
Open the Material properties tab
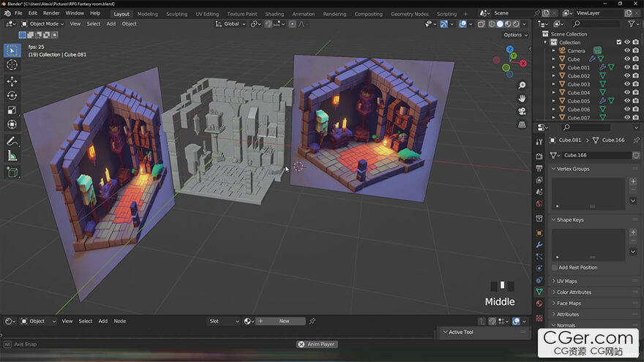click(539, 303)
